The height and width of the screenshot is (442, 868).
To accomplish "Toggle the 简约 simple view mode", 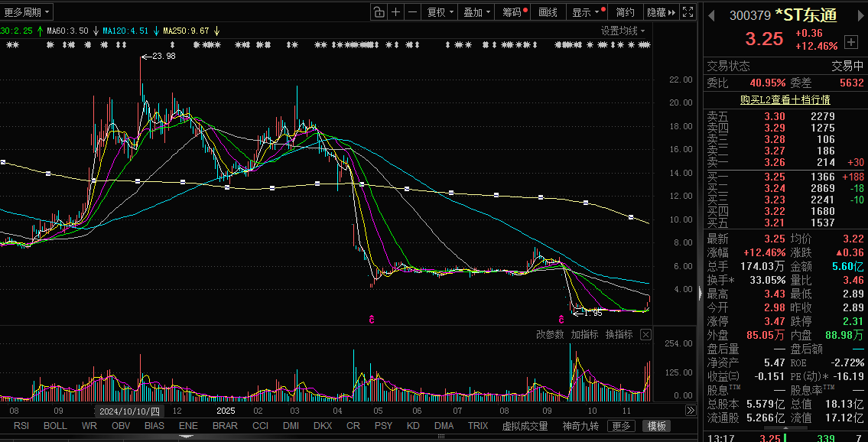I will point(625,12).
